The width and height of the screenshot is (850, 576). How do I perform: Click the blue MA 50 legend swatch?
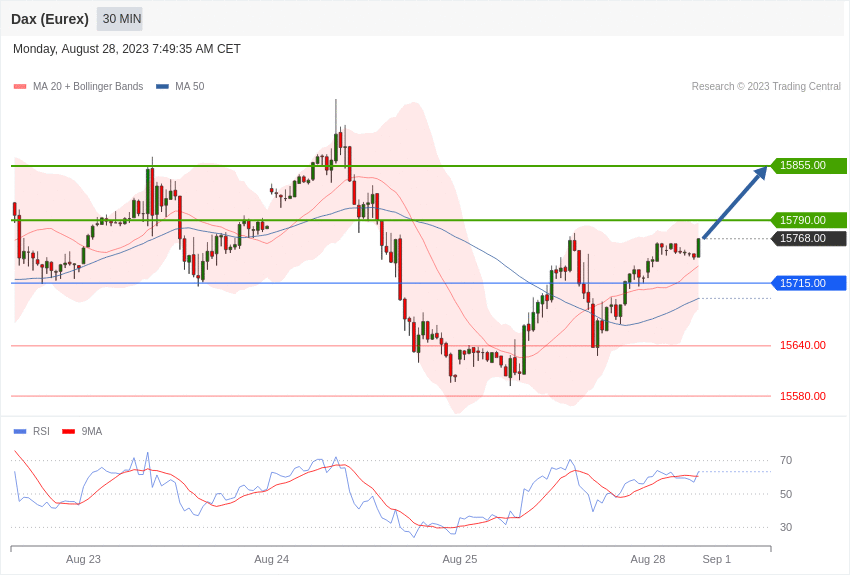click(162, 87)
